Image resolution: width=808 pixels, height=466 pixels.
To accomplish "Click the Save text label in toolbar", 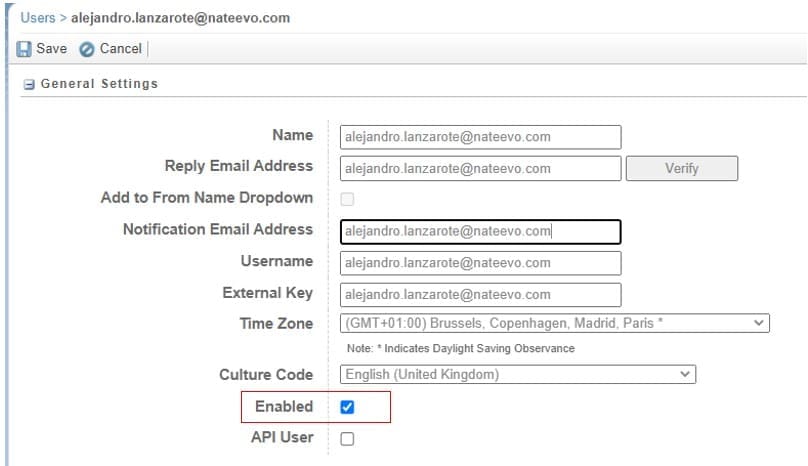I will 51,49.
